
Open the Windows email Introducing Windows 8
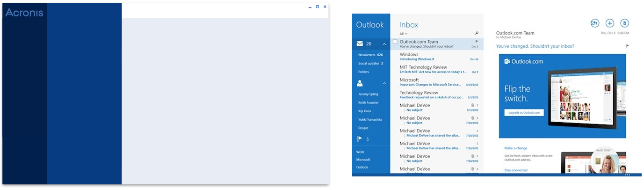[439, 57]
